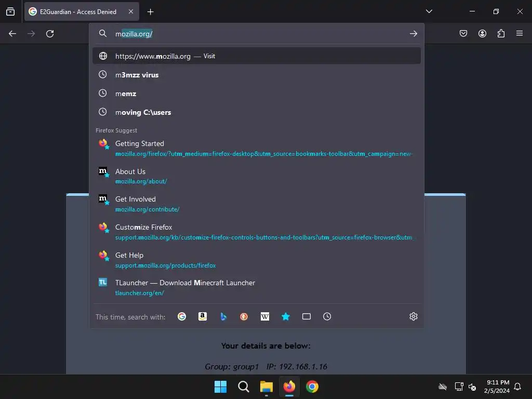Open the Firefox account icon
This screenshot has height=399, width=532.
(482, 33)
